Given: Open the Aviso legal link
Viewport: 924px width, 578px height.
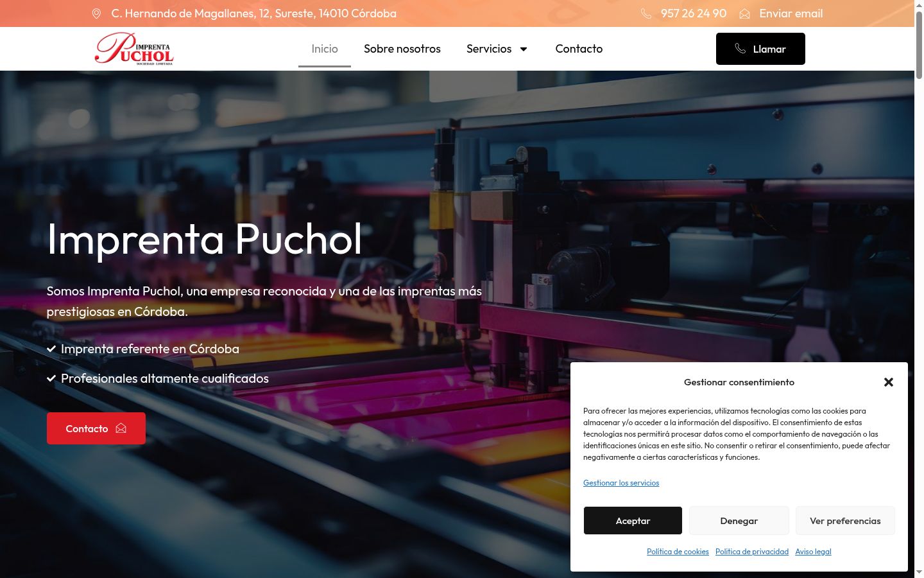Looking at the screenshot, I should 813,552.
